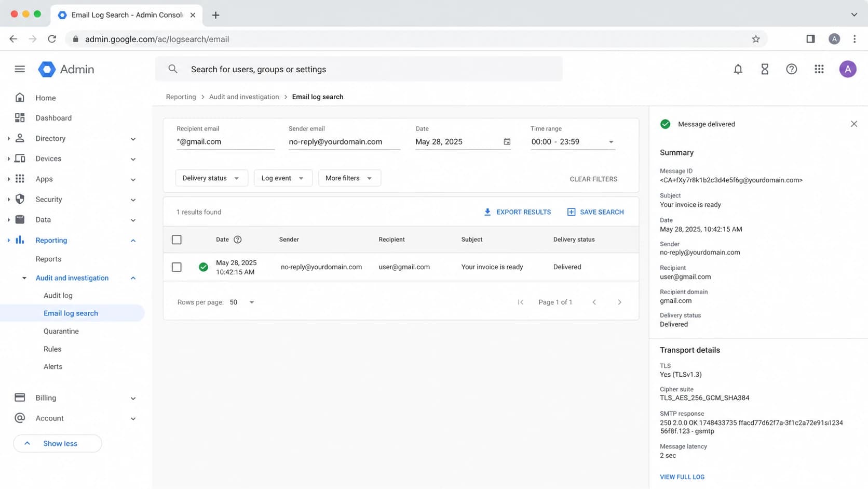
Task: Open Rules in sidebar
Action: [52, 349]
